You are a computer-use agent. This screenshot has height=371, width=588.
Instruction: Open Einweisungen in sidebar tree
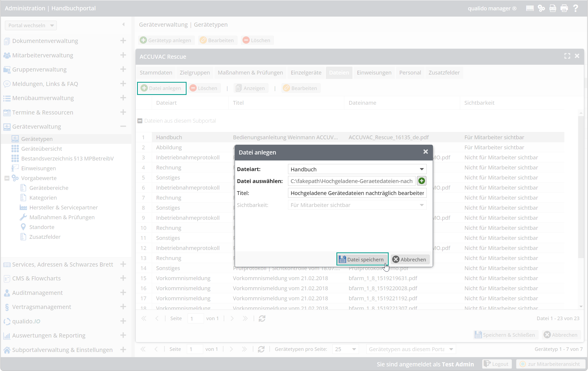[38, 168]
